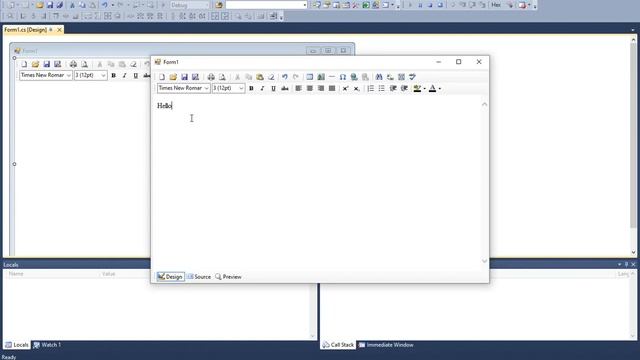Open font size 3 (12pt) dropdown in running Form1
This screenshot has height=360, width=640.
pyautogui.click(x=241, y=88)
